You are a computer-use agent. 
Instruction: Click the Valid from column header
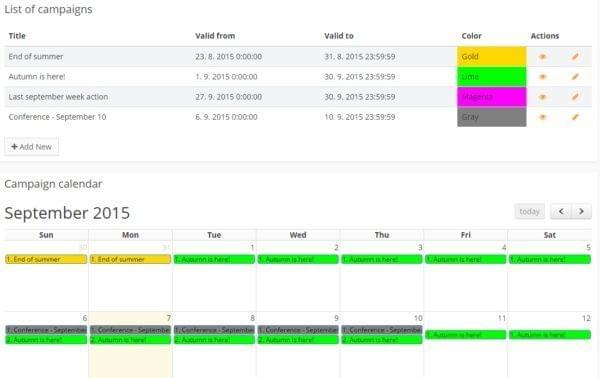(215, 36)
